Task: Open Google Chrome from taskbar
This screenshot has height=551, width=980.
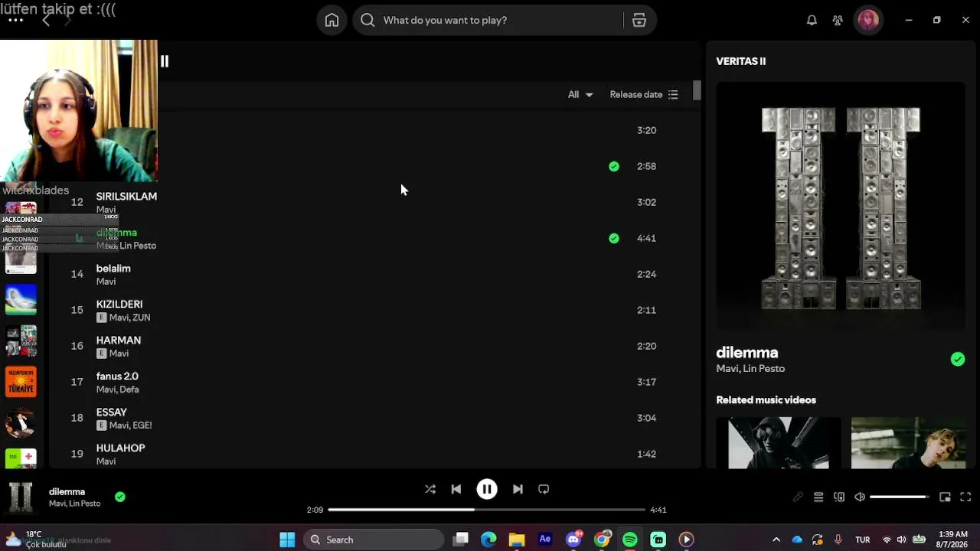Action: tap(602, 540)
